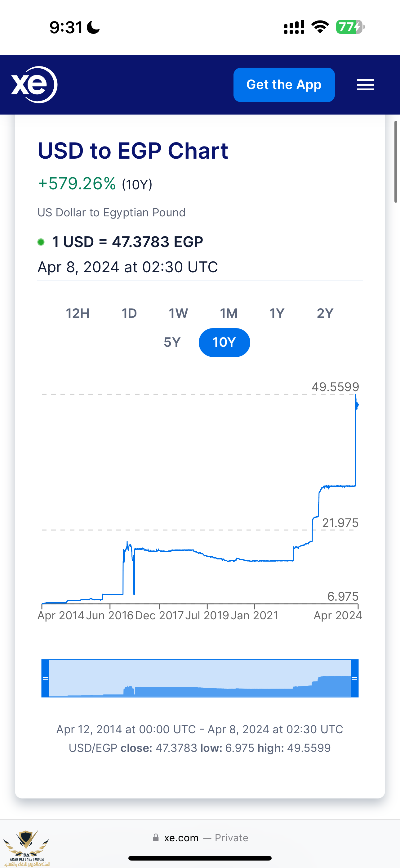
Task: Switch chart to 1M range
Action: (229, 313)
